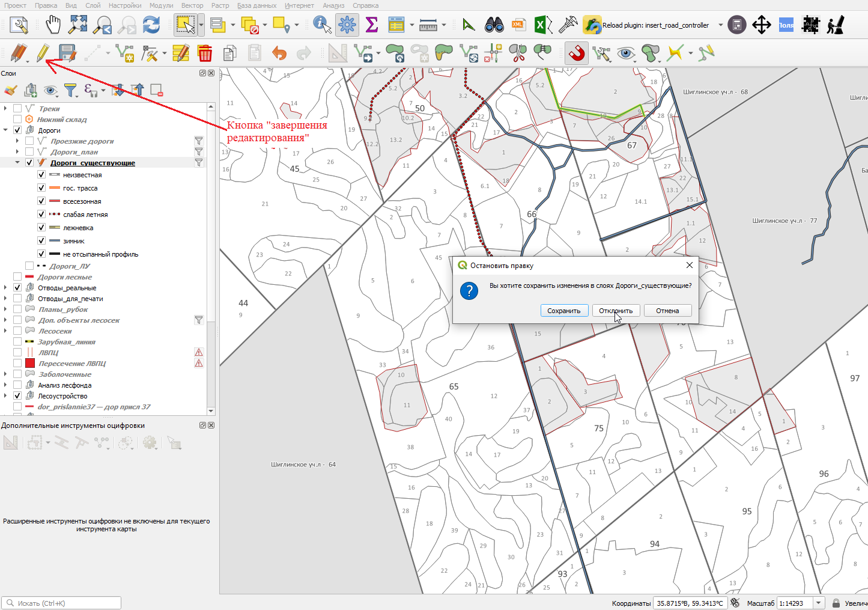Viewport: 868px width, 610px height.
Task: Expand the Дороги_план layer
Action: [17, 152]
